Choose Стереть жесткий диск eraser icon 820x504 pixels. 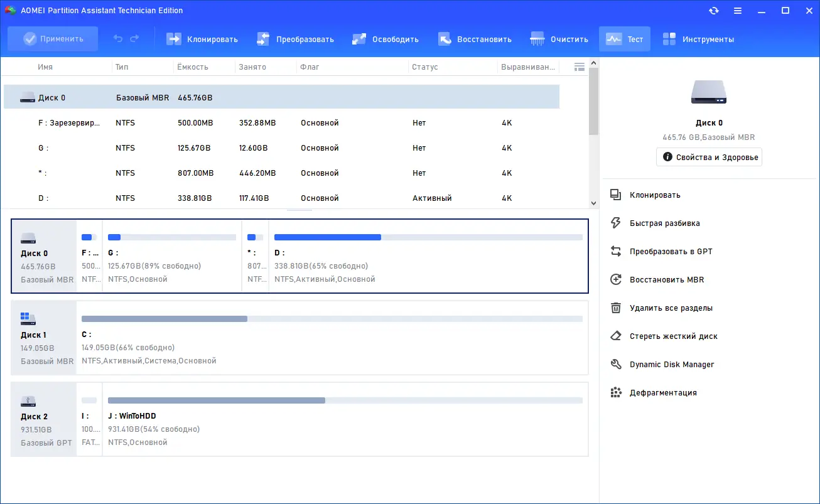coord(616,336)
